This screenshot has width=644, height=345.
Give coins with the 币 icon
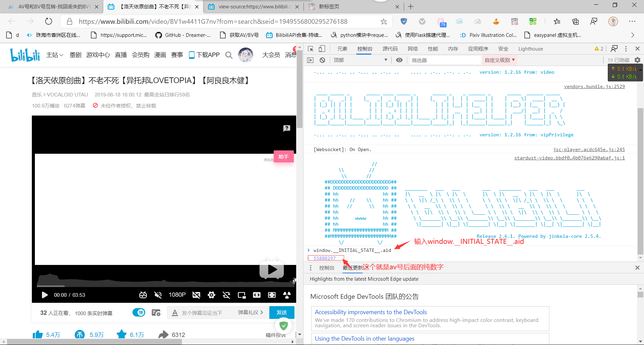click(x=79, y=335)
